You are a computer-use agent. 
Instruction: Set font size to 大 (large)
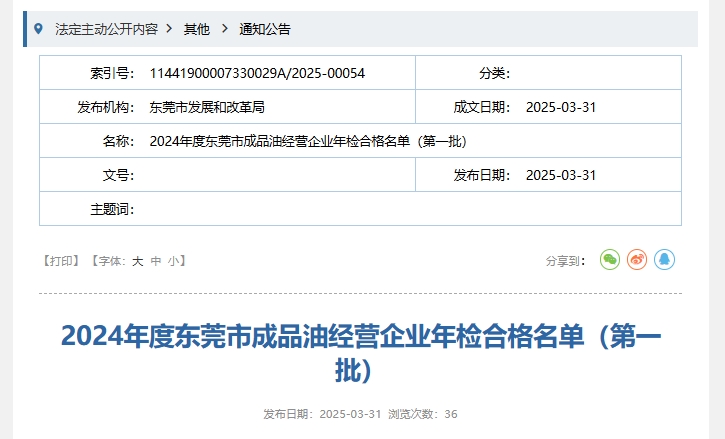coord(138,261)
